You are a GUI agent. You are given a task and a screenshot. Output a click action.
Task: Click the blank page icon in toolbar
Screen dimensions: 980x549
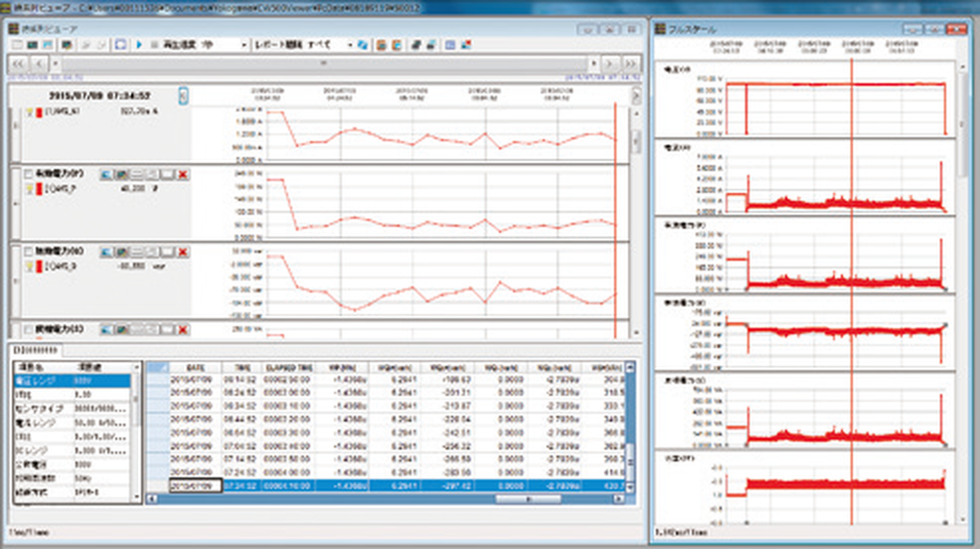coord(17,45)
